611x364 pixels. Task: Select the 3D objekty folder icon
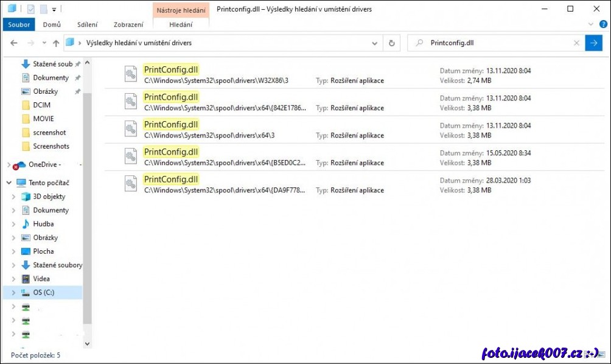coord(26,197)
